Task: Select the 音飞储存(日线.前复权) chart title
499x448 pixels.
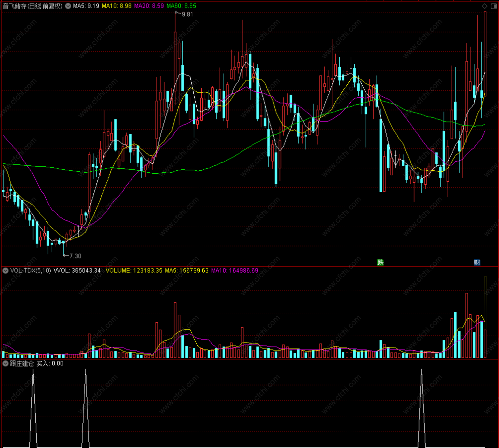Action: click(x=33, y=6)
